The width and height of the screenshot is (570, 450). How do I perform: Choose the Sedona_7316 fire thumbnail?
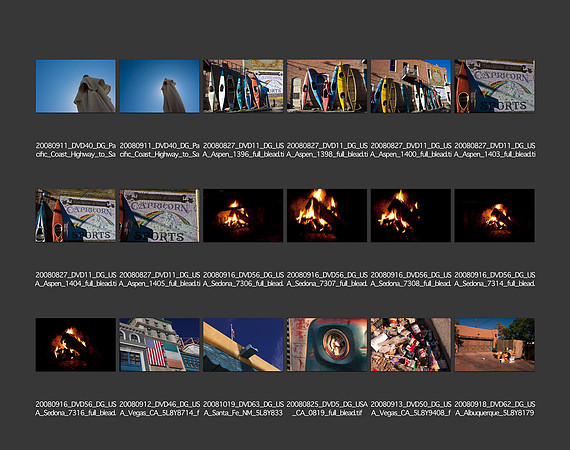76,345
